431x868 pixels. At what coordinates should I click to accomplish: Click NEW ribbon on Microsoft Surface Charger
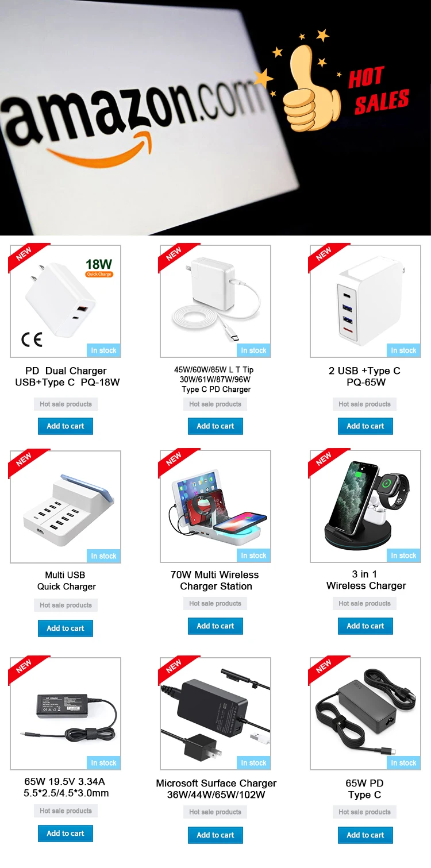(x=175, y=670)
